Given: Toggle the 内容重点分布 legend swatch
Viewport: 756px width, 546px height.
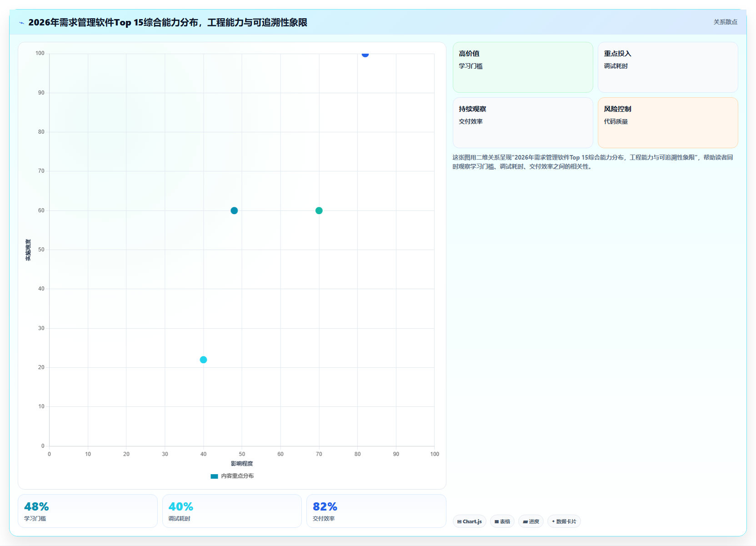Looking at the screenshot, I should [214, 476].
